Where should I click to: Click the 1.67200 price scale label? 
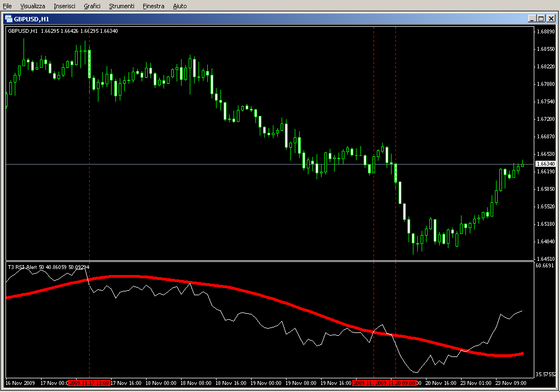pyautogui.click(x=546, y=119)
